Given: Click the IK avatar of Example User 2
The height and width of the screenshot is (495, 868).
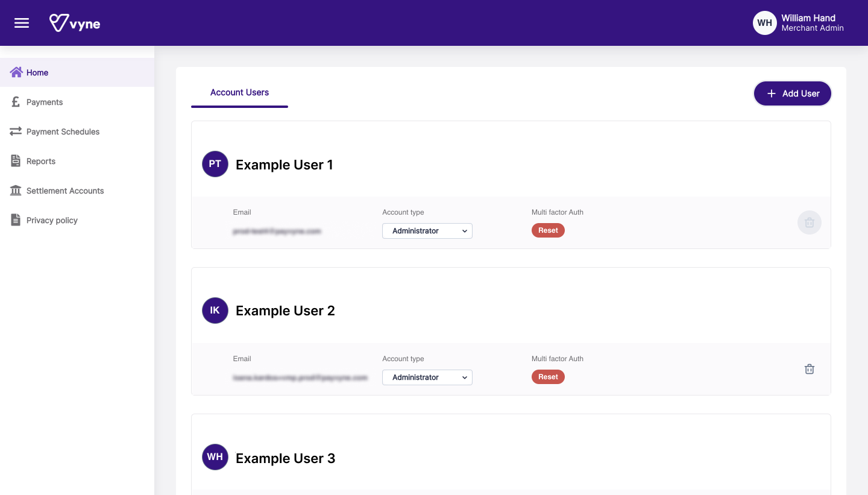Looking at the screenshot, I should point(215,311).
